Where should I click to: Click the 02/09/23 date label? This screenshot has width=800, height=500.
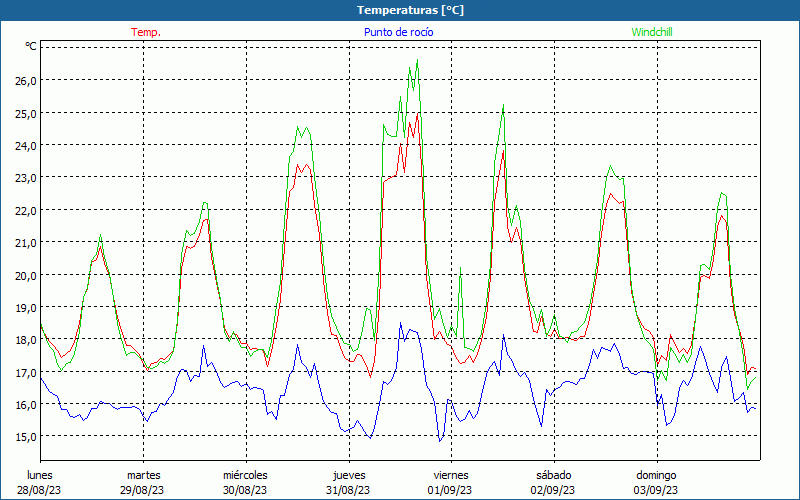point(553,490)
